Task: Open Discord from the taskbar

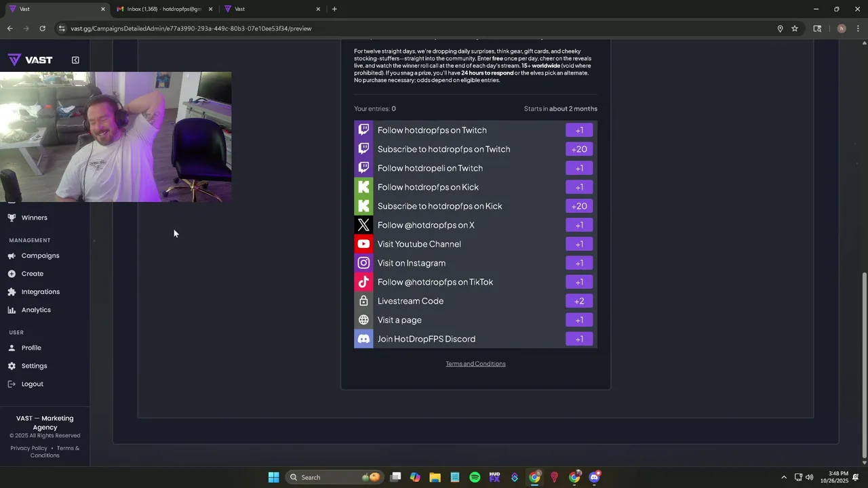Action: pyautogui.click(x=595, y=477)
